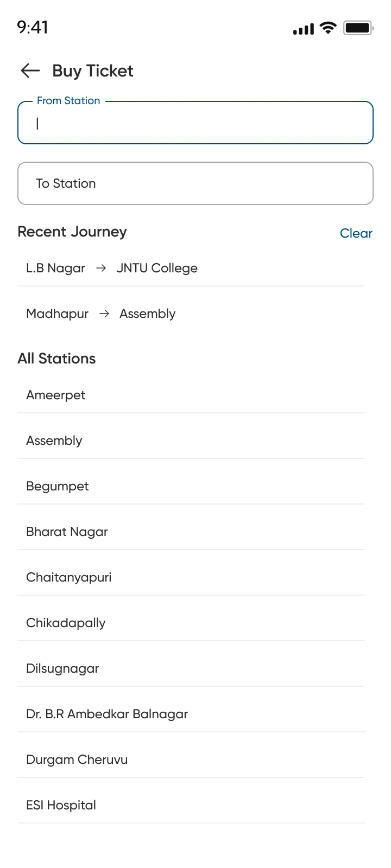Pick Begumpet station
The height and width of the screenshot is (868, 391).
pos(191,486)
